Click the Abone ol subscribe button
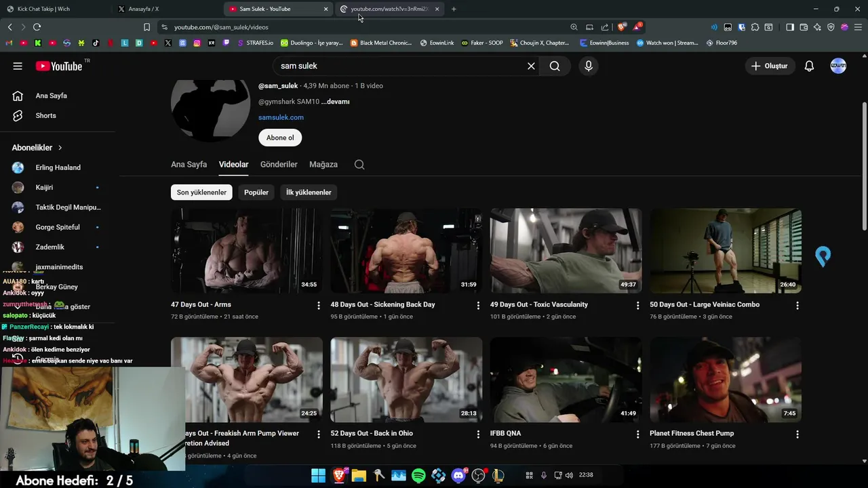 [x=280, y=138]
